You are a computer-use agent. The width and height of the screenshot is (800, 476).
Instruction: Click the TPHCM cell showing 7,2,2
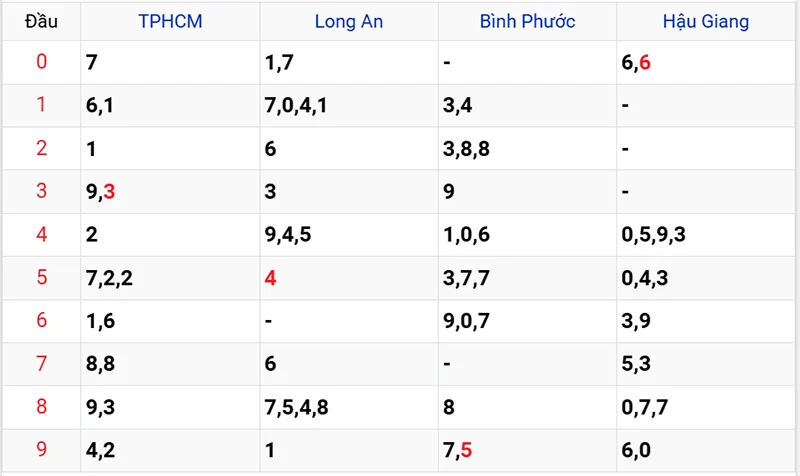110,278
